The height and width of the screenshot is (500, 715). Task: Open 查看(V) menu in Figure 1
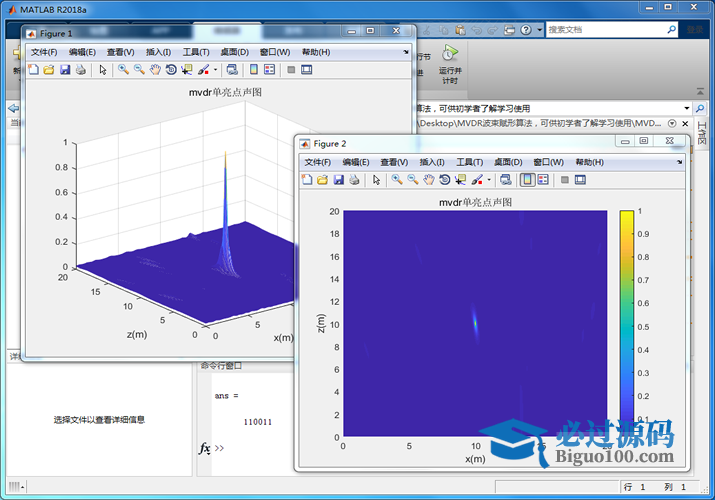pos(121,52)
